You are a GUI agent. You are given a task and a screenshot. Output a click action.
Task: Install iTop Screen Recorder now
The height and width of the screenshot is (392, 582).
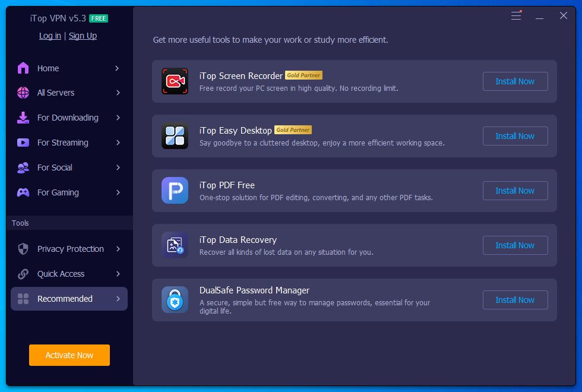pyautogui.click(x=515, y=81)
